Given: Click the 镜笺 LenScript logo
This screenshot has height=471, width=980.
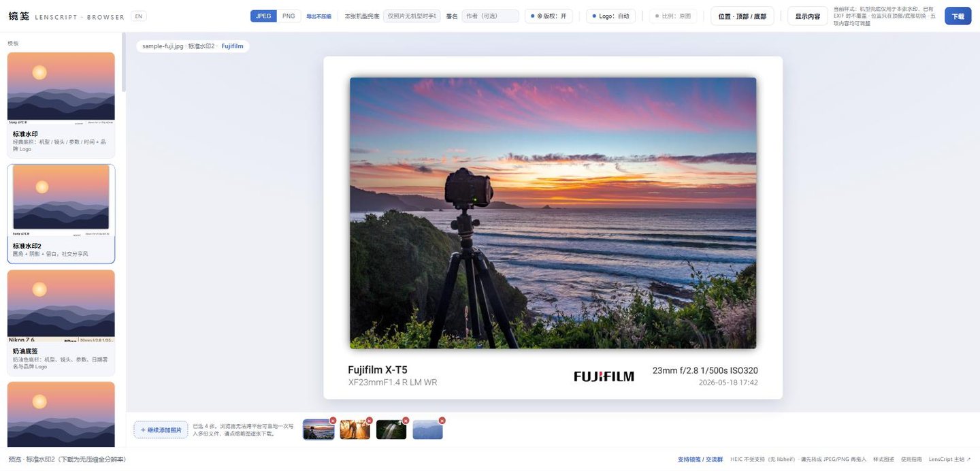Looking at the screenshot, I should pyautogui.click(x=67, y=16).
